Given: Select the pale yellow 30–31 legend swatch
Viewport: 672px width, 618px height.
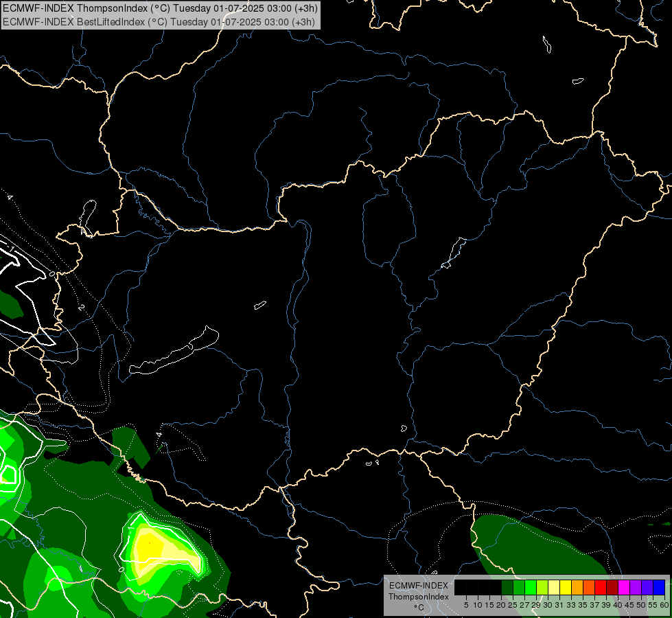Looking at the screenshot, I should pos(554,587).
